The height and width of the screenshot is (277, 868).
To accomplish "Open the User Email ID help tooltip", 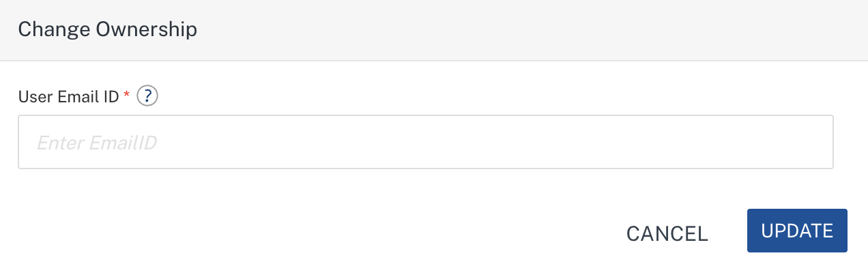I will [x=147, y=96].
